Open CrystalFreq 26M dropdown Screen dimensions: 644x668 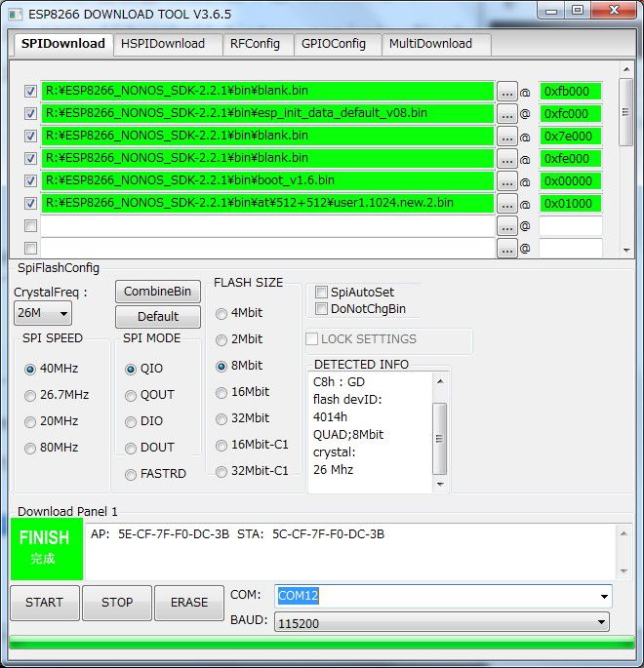43,313
